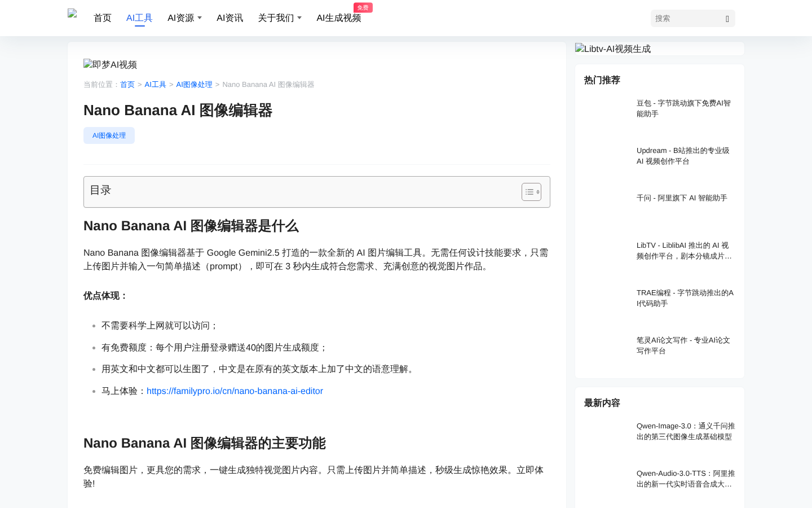Open the 首页 nav item
The height and width of the screenshot is (508, 812).
click(103, 18)
